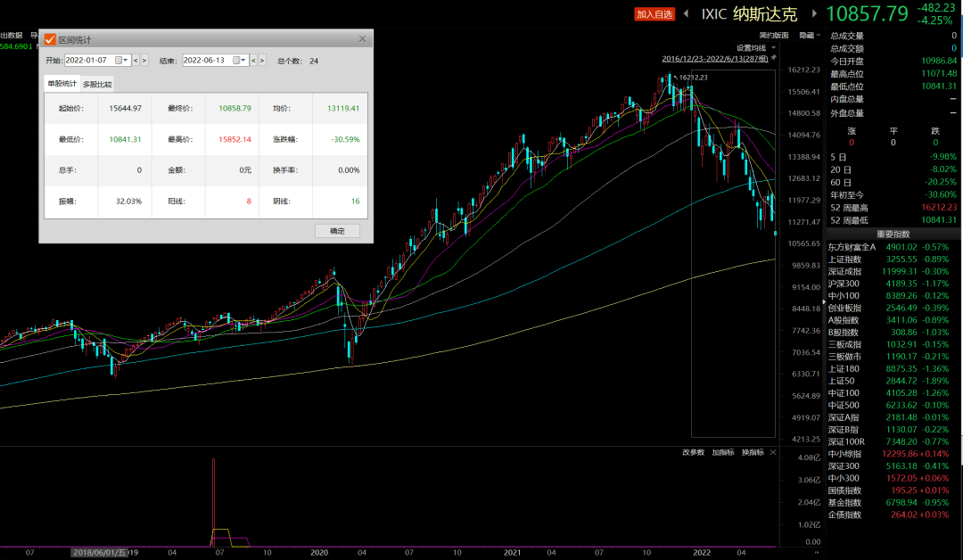Step end date forward one period
Viewport: 963px width, 560px height.
262,61
